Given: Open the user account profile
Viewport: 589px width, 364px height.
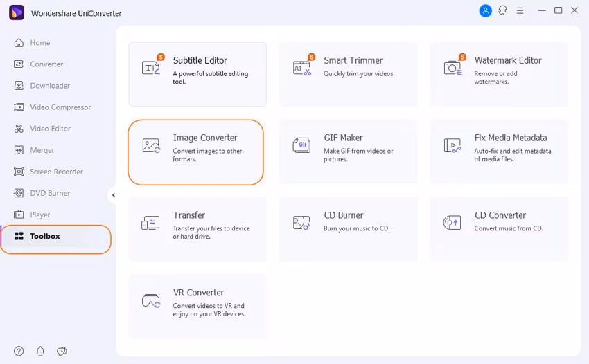Looking at the screenshot, I should tap(485, 10).
